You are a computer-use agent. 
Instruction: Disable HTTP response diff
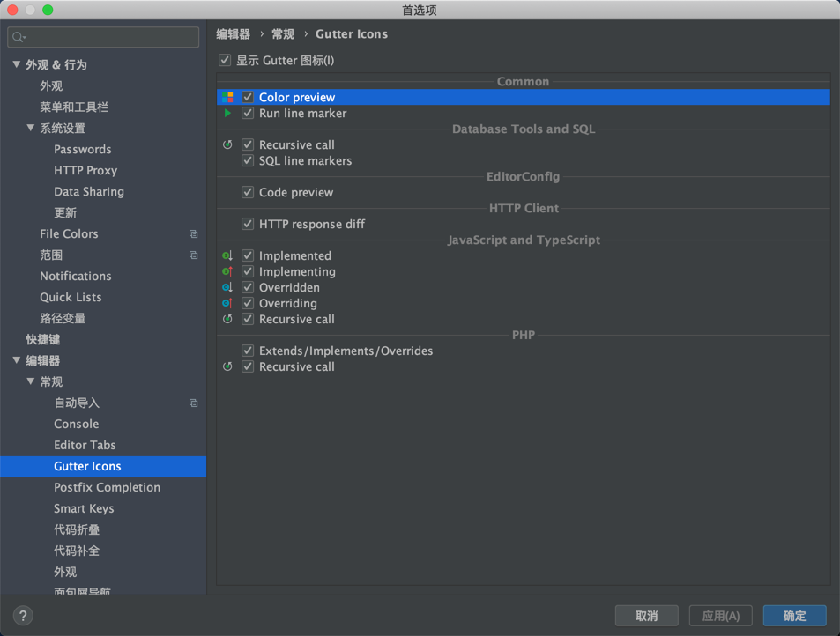[x=248, y=224]
